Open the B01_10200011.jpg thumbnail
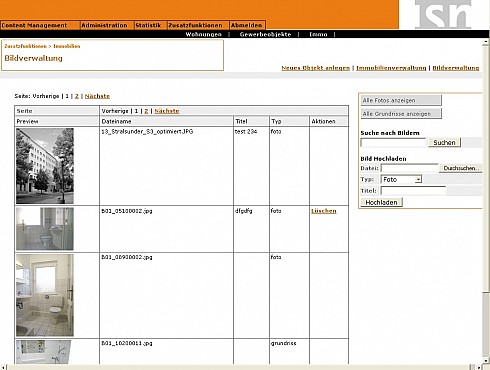Image resolution: width=490 pixels, height=370 pixels. (x=43, y=352)
